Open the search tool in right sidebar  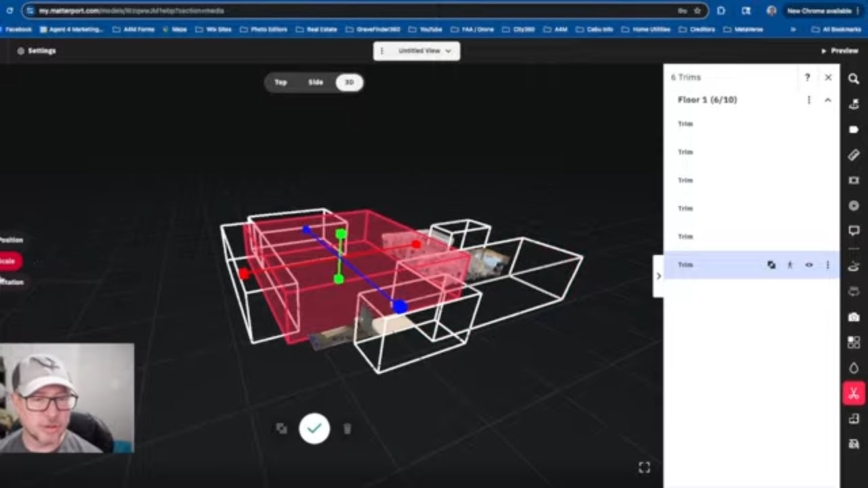click(854, 79)
